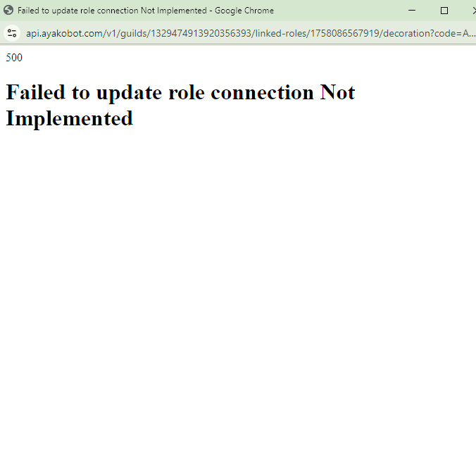Click the 'Failed to update role connection' heading
This screenshot has width=476, height=471.
click(180, 105)
